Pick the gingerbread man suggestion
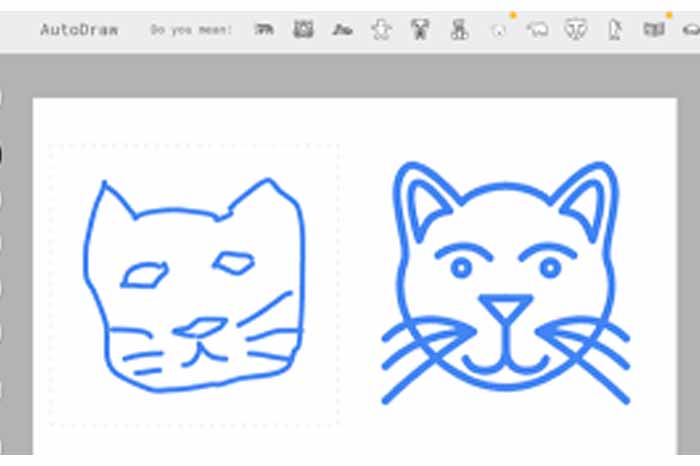700x466 pixels. (x=381, y=30)
